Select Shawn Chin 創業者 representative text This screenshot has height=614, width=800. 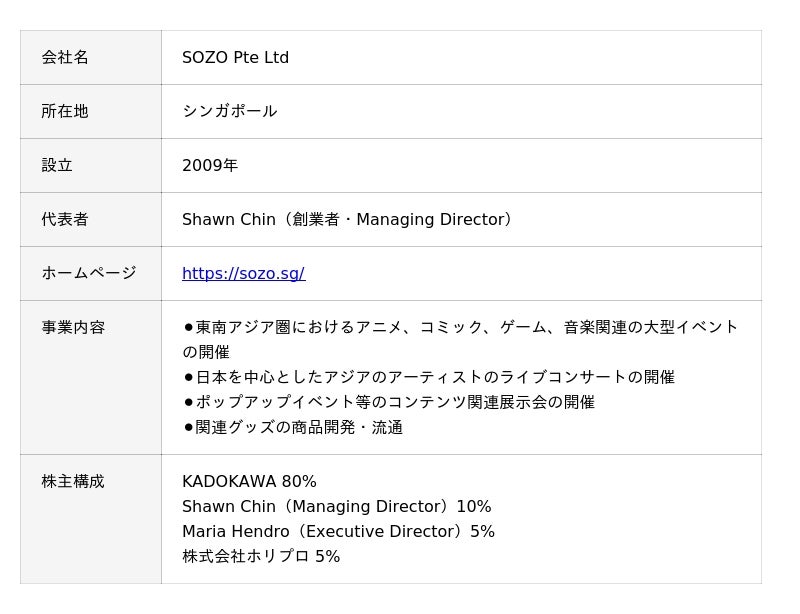click(x=346, y=219)
